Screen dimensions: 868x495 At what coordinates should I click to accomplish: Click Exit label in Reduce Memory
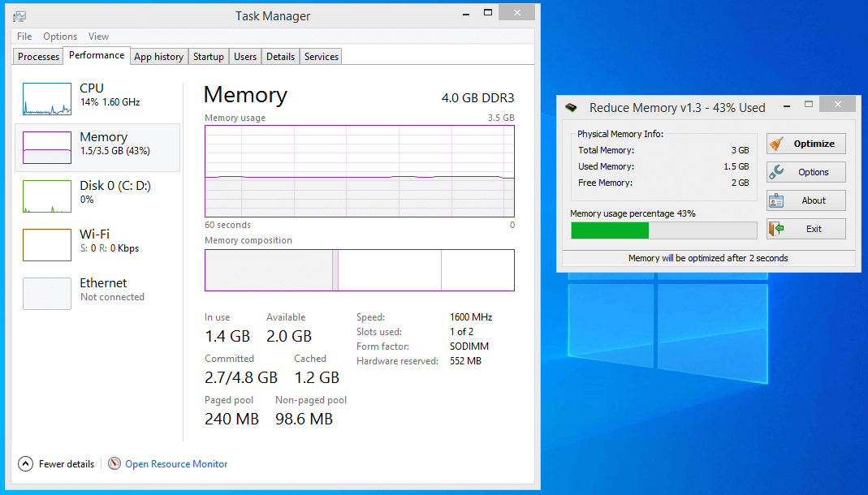click(x=814, y=228)
